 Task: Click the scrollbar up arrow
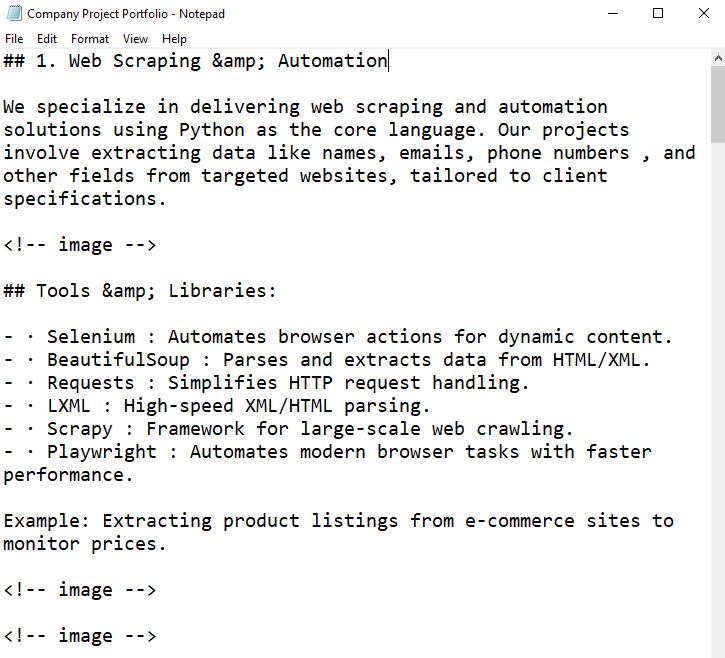click(718, 58)
